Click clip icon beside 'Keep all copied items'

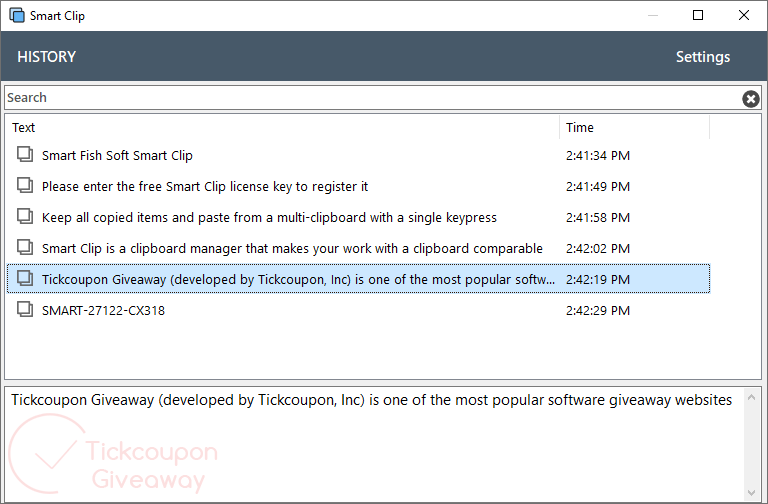point(25,216)
